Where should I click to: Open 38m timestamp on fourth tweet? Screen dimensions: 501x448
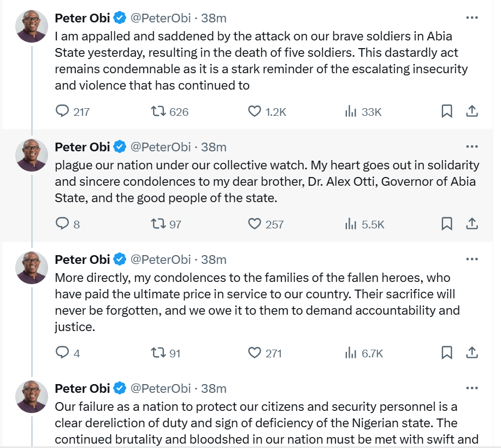pos(214,388)
